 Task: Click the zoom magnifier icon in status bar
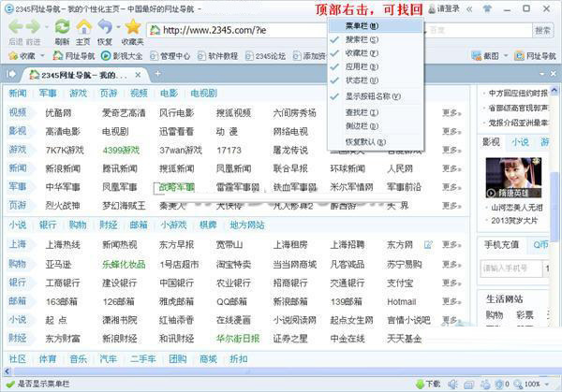pos(518,385)
